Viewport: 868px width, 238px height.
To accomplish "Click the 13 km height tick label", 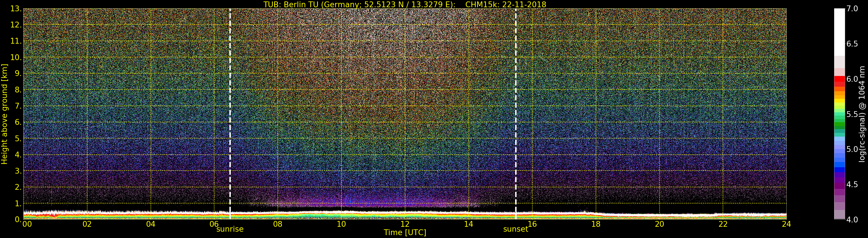I will point(16,9).
